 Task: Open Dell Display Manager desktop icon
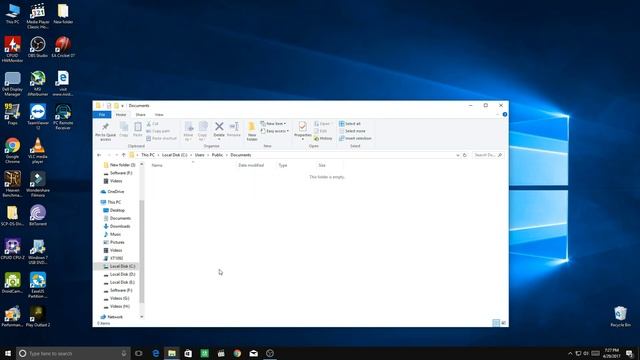12,83
